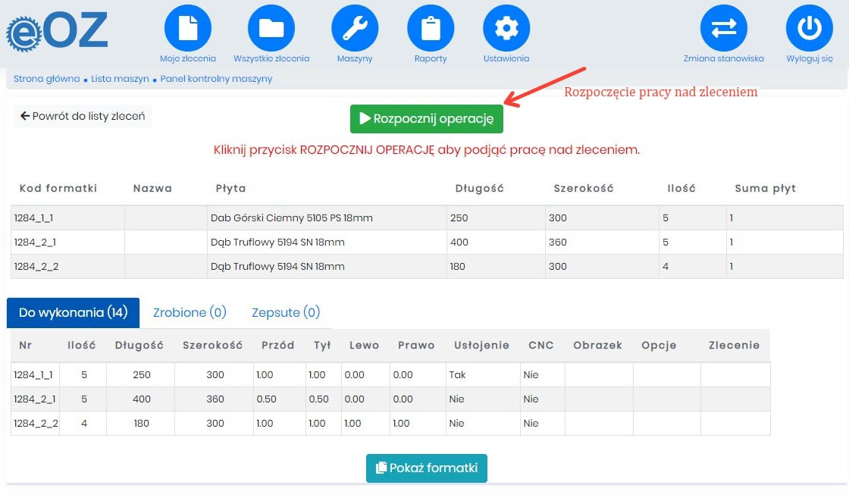Switch to the Zrobione (0) tab

pyautogui.click(x=190, y=312)
